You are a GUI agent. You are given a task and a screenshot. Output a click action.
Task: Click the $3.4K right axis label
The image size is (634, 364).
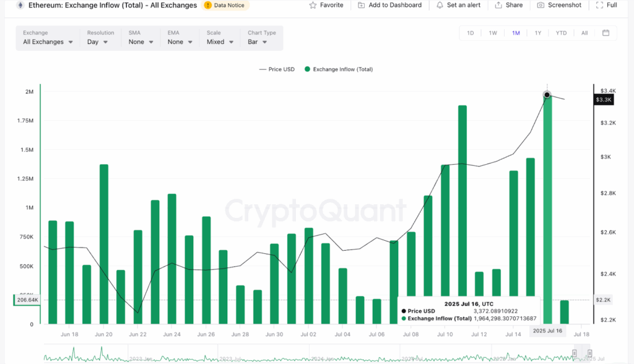point(608,90)
